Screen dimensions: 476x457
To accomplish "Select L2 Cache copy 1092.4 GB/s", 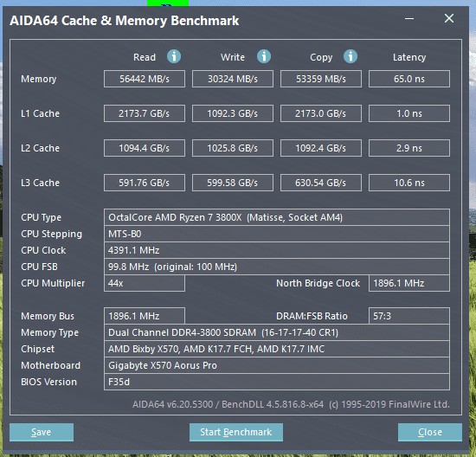I will point(321,148).
